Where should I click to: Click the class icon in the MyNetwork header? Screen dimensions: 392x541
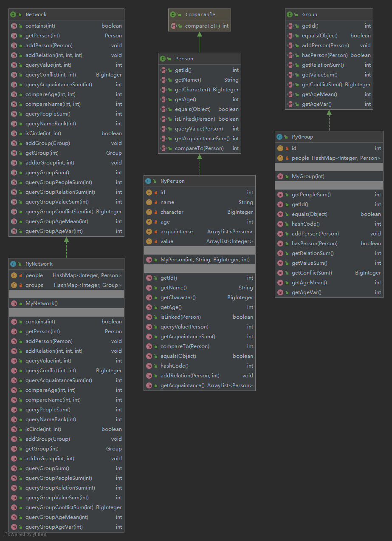14,264
